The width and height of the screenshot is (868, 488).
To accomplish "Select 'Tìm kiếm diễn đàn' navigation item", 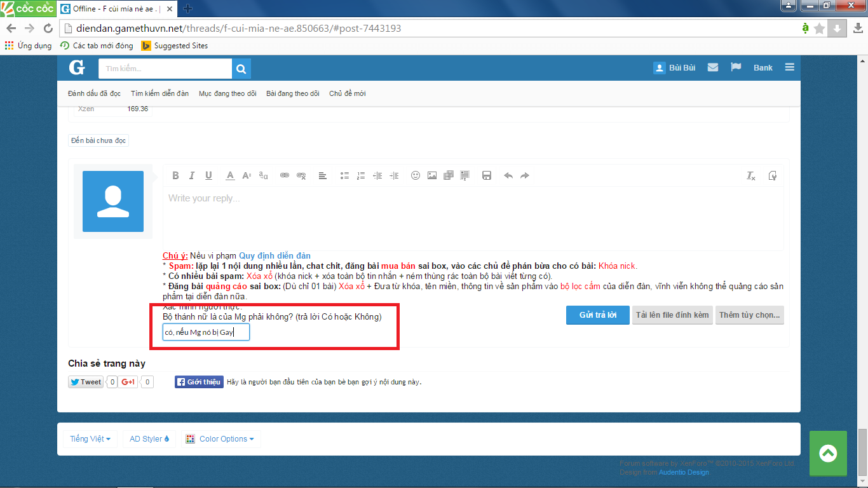I will click(x=159, y=93).
